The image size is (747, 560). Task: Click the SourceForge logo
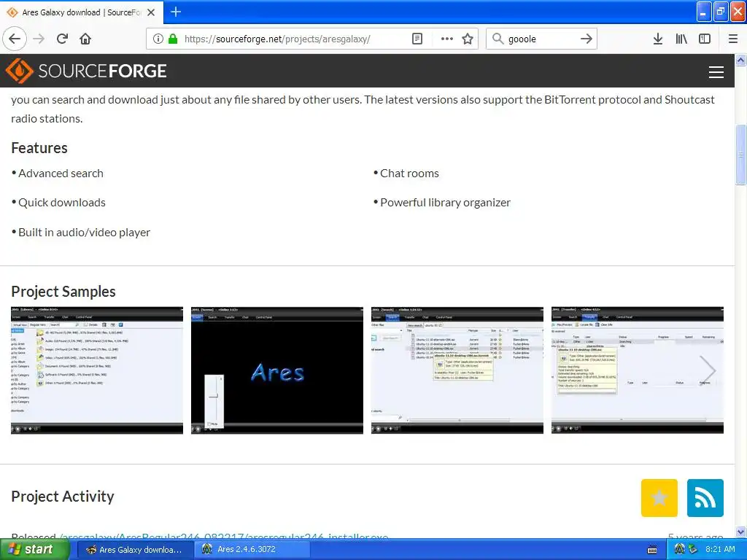click(x=86, y=71)
